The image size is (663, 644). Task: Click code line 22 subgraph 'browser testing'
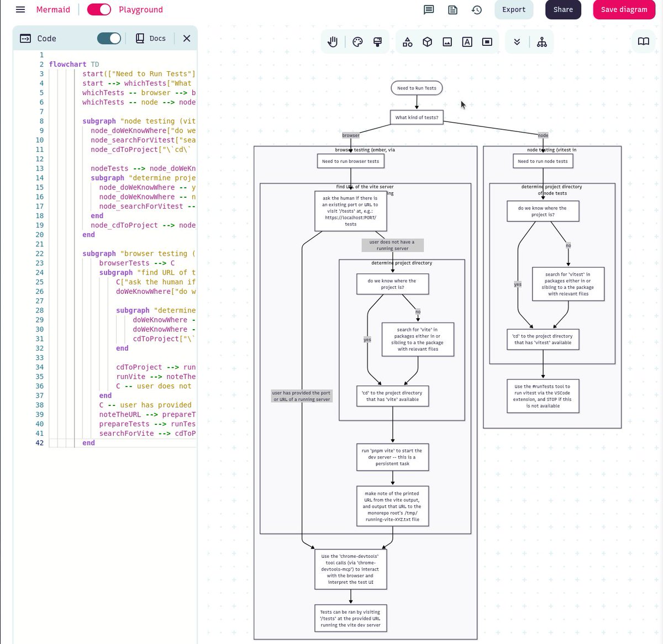pyautogui.click(x=139, y=254)
